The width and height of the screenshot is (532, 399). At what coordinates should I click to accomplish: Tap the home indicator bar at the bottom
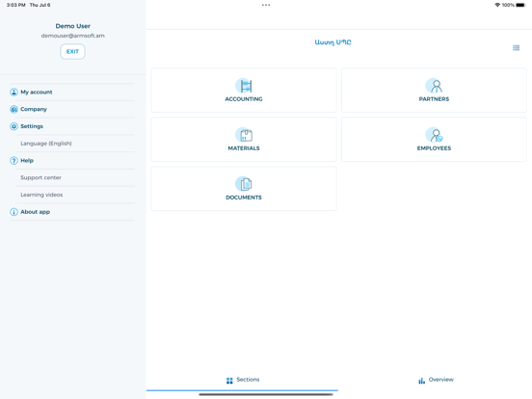coord(266,394)
